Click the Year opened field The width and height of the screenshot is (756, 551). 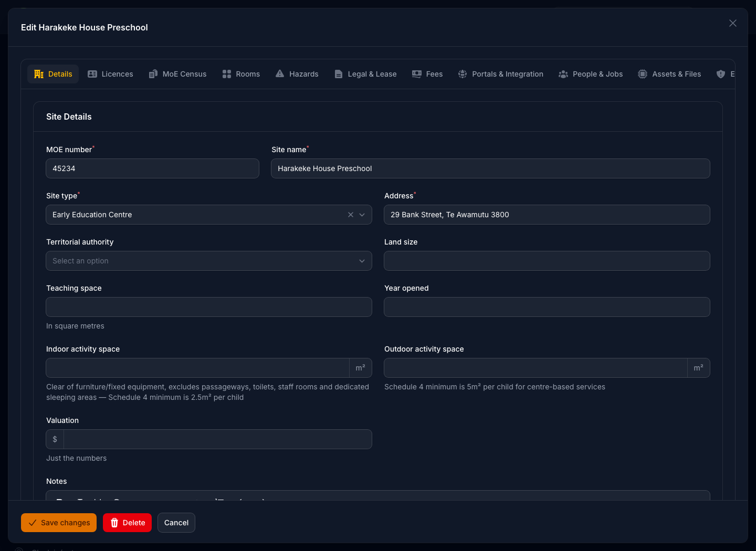coord(547,307)
